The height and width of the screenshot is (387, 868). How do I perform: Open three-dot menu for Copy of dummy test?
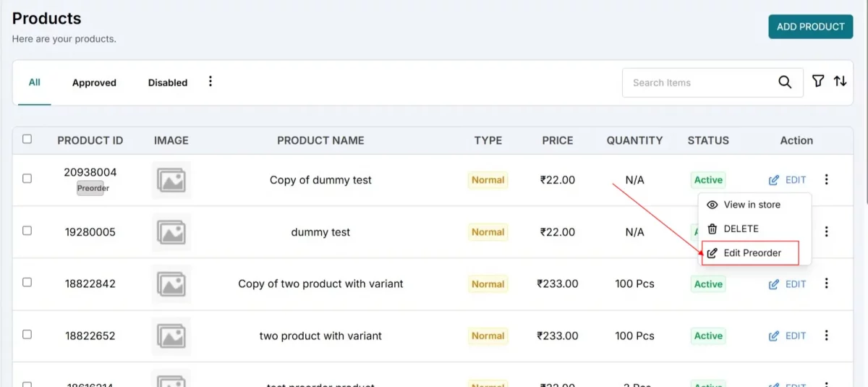pyautogui.click(x=827, y=179)
